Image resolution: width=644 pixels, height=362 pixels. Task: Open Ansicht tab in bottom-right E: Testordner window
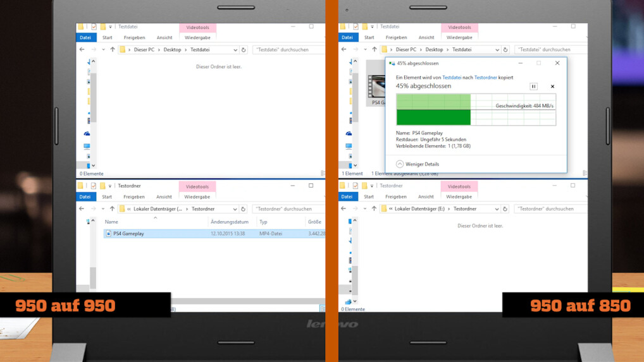[x=426, y=197]
